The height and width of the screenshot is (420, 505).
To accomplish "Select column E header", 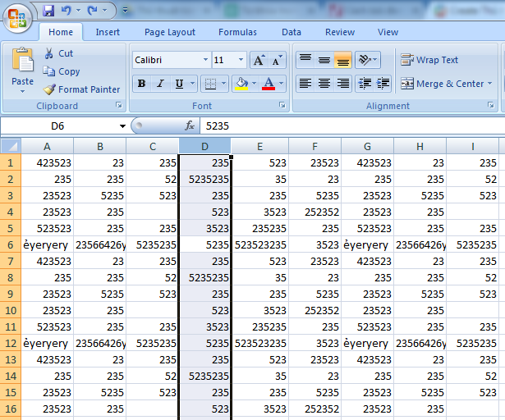I will 259,147.
